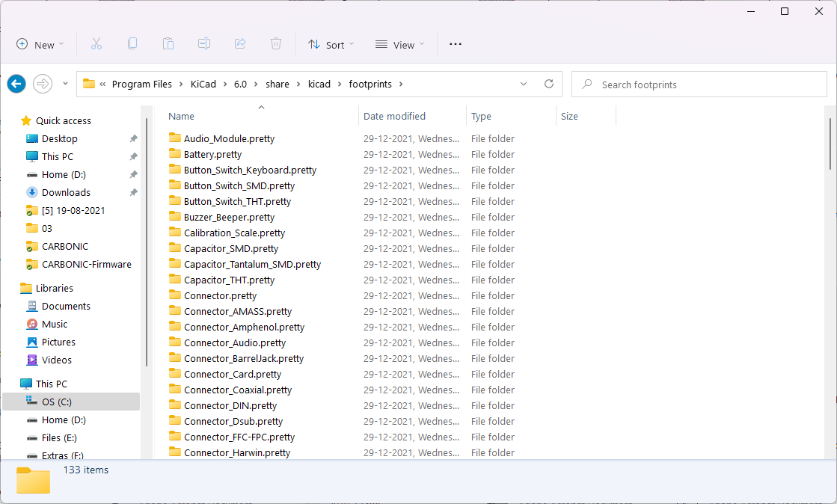Open the View dropdown menu
Image resolution: width=837 pixels, height=504 pixels.
pyautogui.click(x=400, y=45)
